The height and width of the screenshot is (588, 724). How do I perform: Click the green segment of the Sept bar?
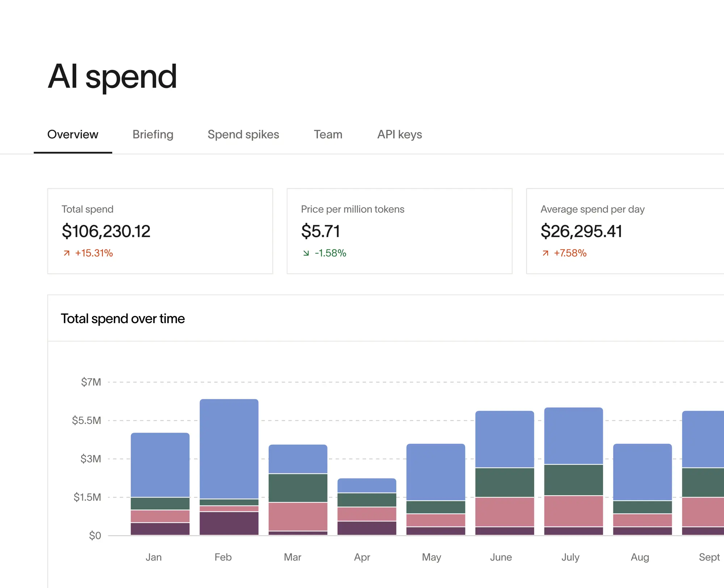point(703,483)
